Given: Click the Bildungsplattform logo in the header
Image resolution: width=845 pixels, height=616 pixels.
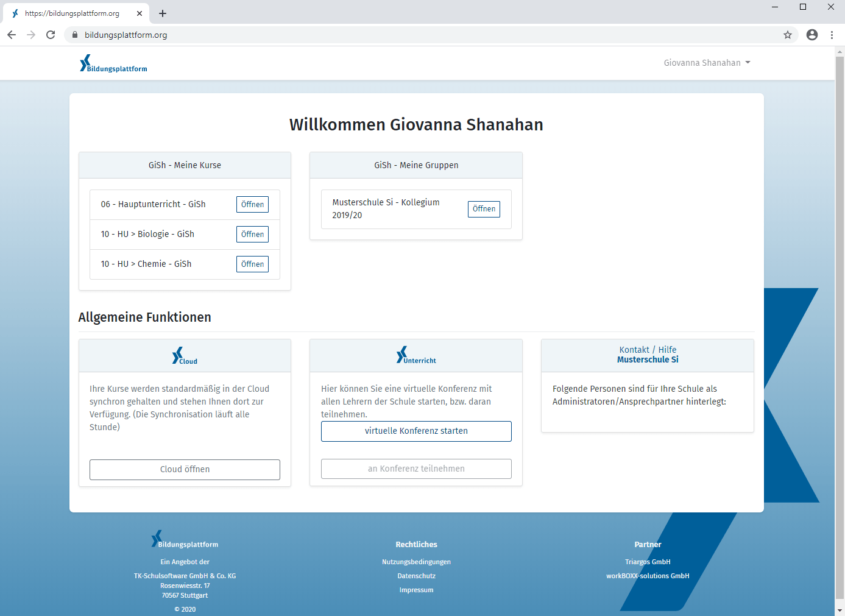Looking at the screenshot, I should click(113, 63).
